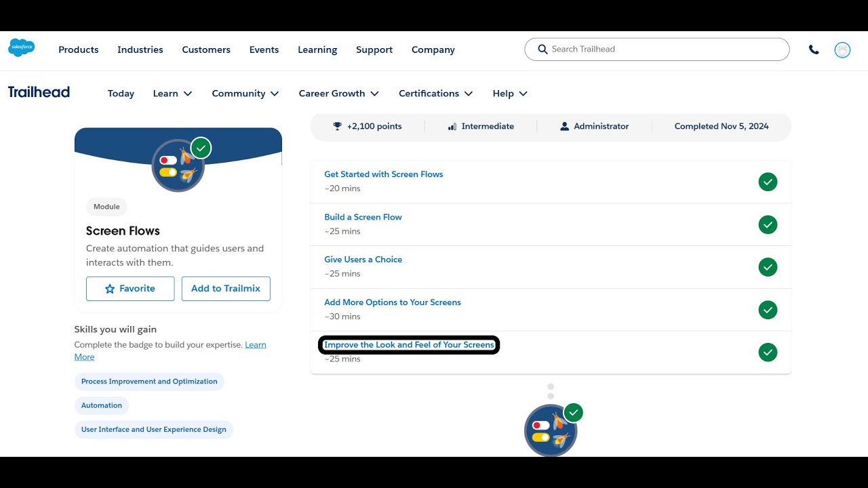Click the Administrator role label
868x488 pixels.
(x=601, y=126)
